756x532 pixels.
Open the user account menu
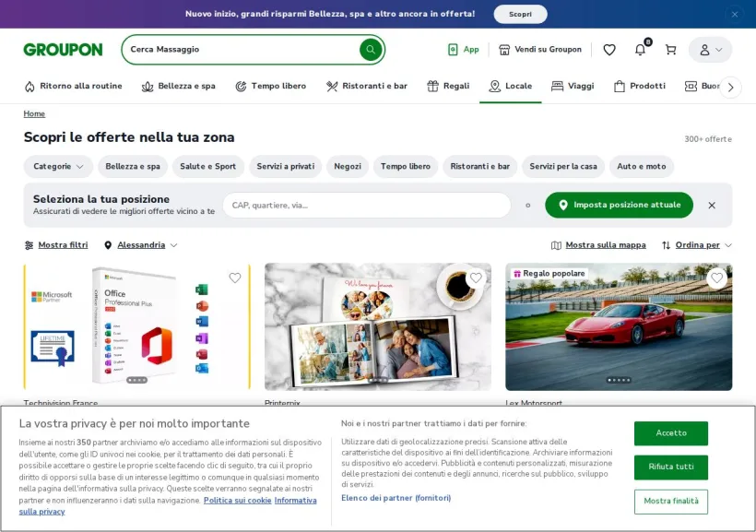[710, 49]
